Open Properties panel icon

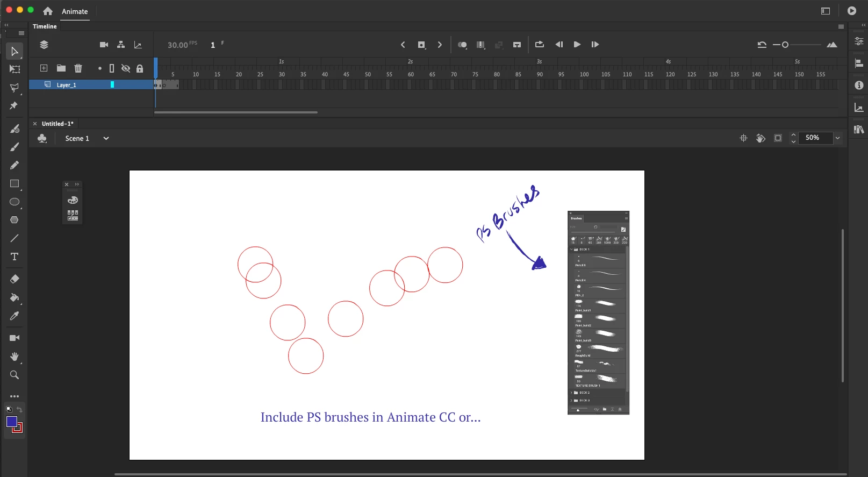pyautogui.click(x=859, y=41)
